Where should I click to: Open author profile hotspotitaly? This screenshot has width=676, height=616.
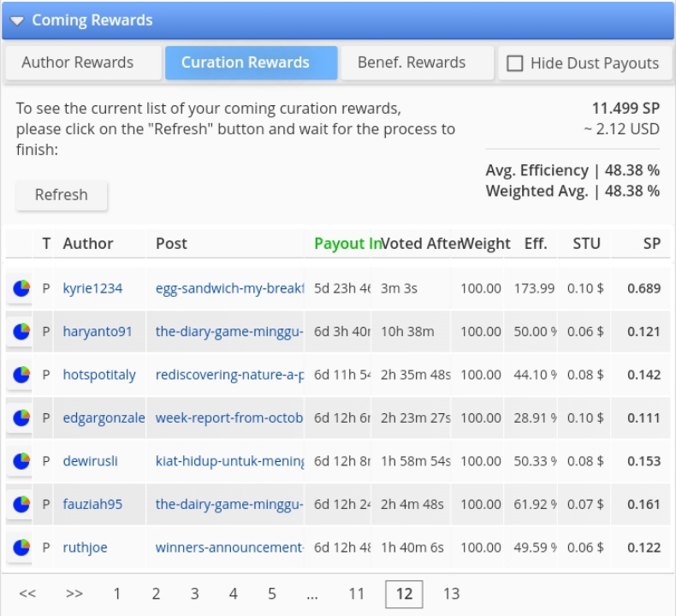[x=99, y=375]
